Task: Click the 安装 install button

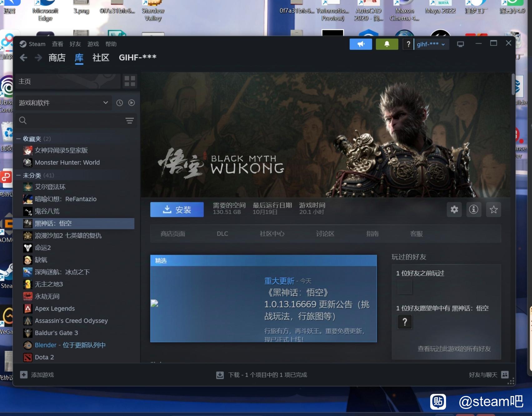Action: coord(177,209)
